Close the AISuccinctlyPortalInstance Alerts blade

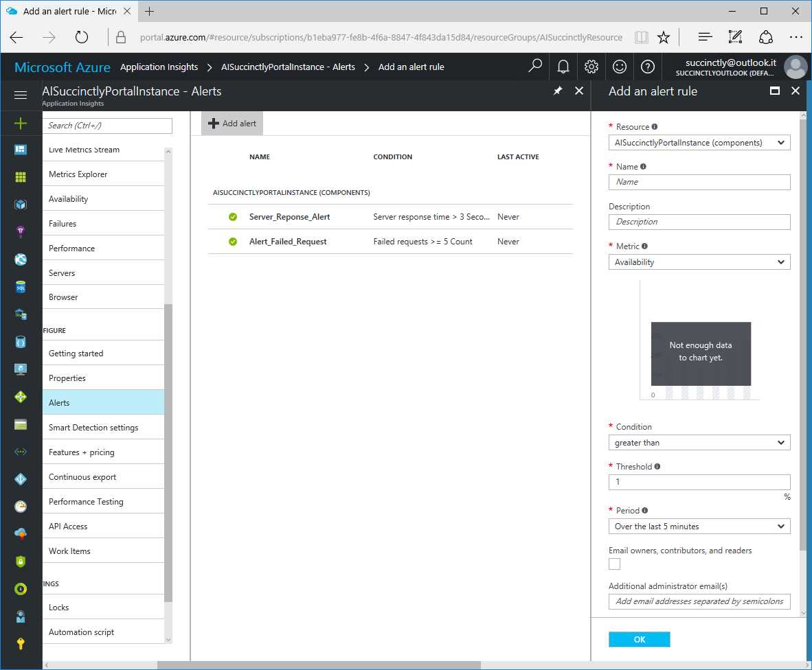[x=579, y=91]
